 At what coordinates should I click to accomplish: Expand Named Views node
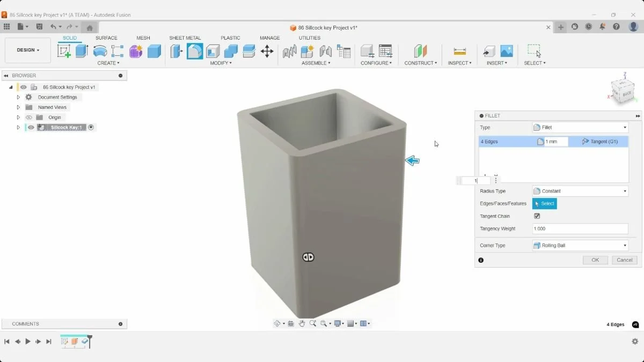(18, 107)
